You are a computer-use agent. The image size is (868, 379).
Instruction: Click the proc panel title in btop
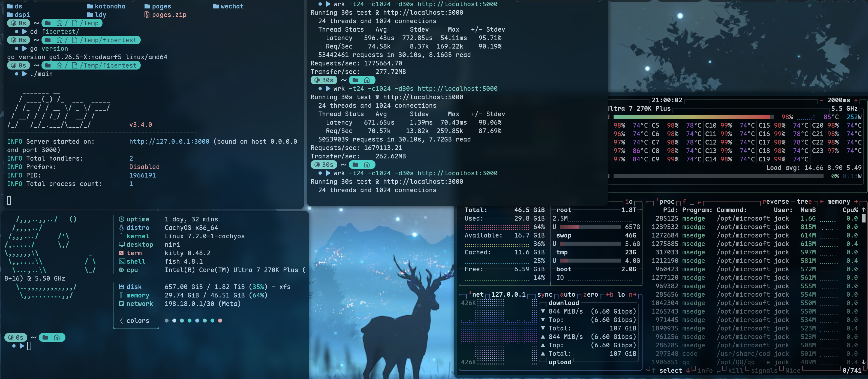tap(666, 202)
